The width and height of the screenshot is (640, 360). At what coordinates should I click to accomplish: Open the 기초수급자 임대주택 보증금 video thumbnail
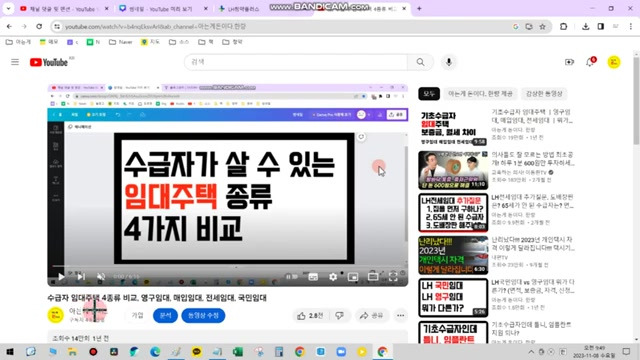tap(453, 127)
